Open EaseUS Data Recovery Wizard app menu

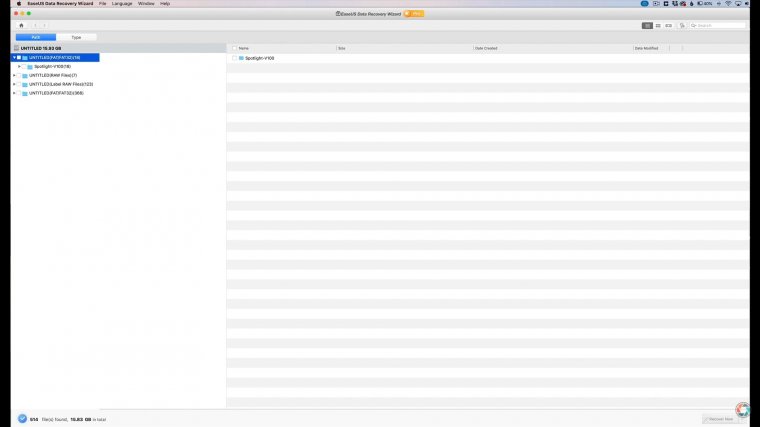pyautogui.click(x=60, y=3)
